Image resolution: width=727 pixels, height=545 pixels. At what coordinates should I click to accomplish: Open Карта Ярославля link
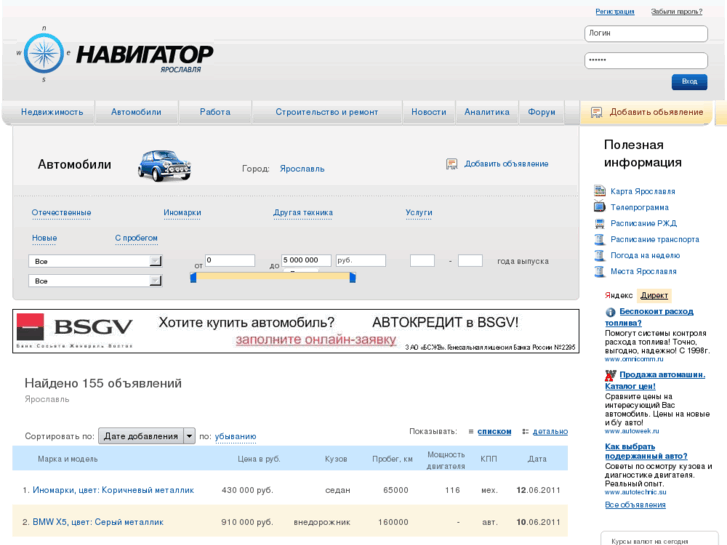pos(643,191)
